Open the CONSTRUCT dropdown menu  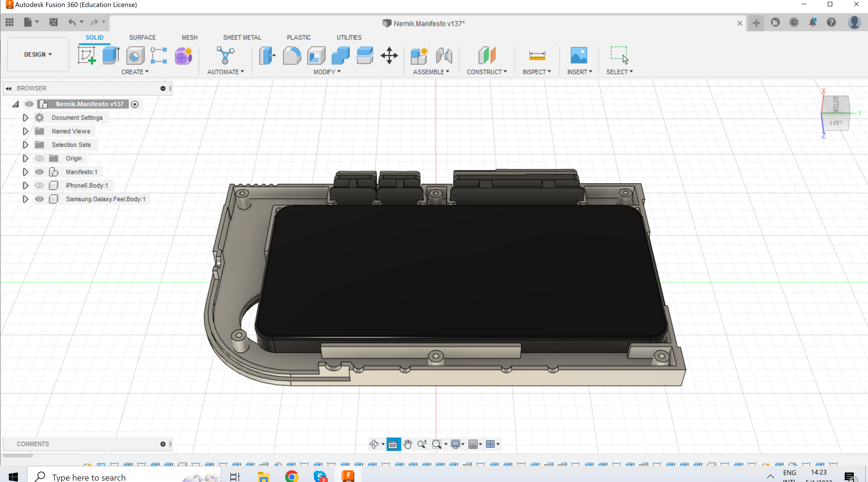(487, 72)
